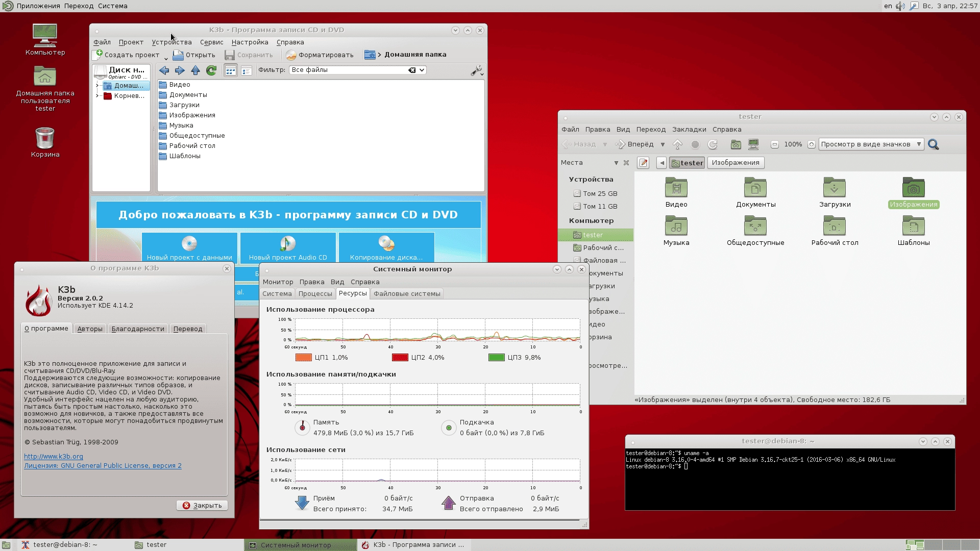The height and width of the screenshot is (551, 980).
Task: Zoom in in the file manager
Action: (x=812, y=144)
